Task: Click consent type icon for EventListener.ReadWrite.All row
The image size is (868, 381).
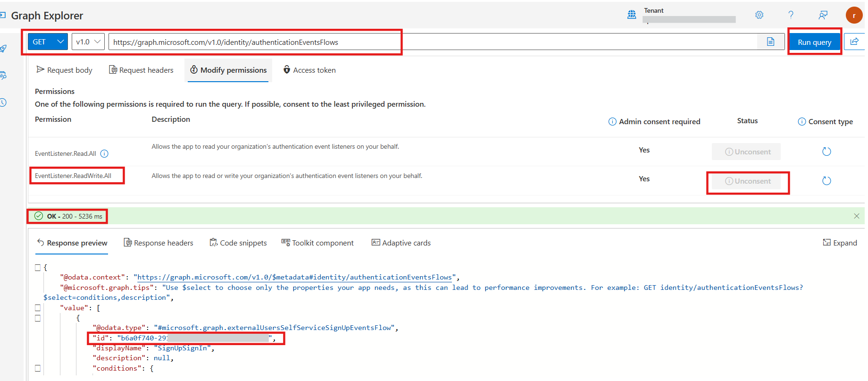Action: pyautogui.click(x=826, y=181)
